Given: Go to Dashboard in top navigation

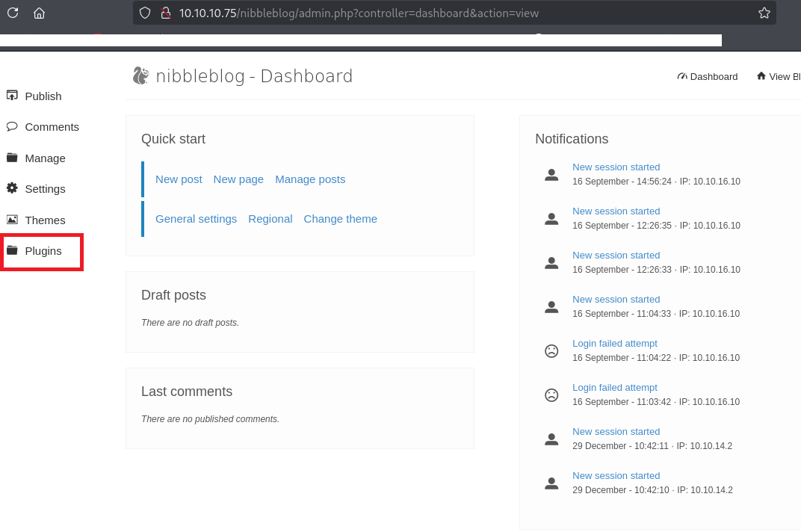Looking at the screenshot, I should [x=707, y=76].
